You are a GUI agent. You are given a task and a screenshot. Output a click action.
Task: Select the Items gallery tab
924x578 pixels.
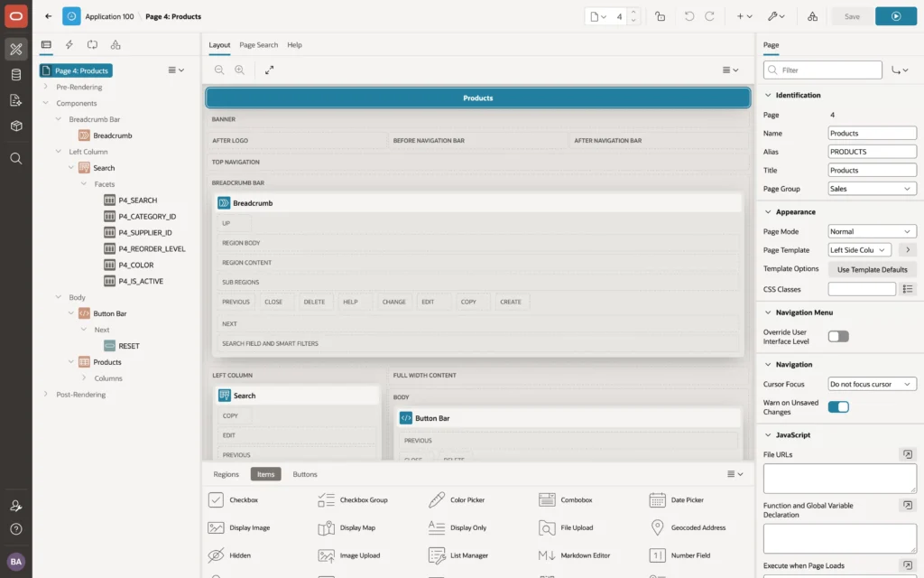tap(265, 474)
